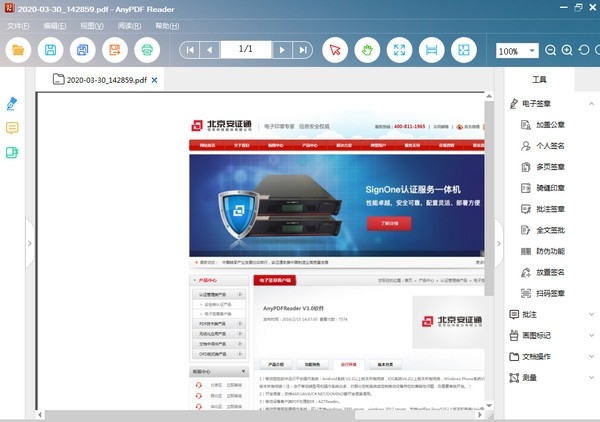600x422 pixels.
Task: Select the red arrow selection tool
Action: [x=335, y=50]
